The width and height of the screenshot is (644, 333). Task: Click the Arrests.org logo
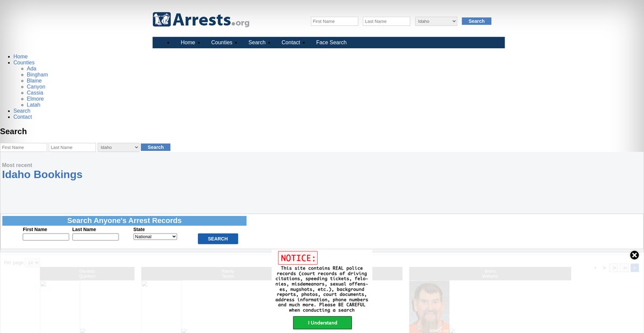click(x=201, y=20)
